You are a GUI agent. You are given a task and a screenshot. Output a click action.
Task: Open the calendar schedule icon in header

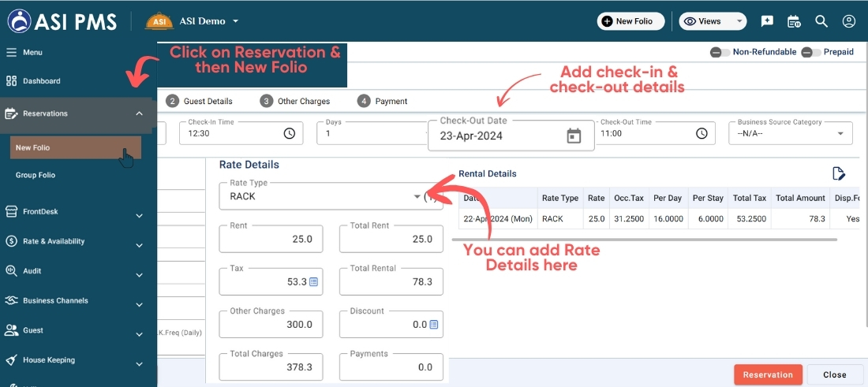[794, 21]
